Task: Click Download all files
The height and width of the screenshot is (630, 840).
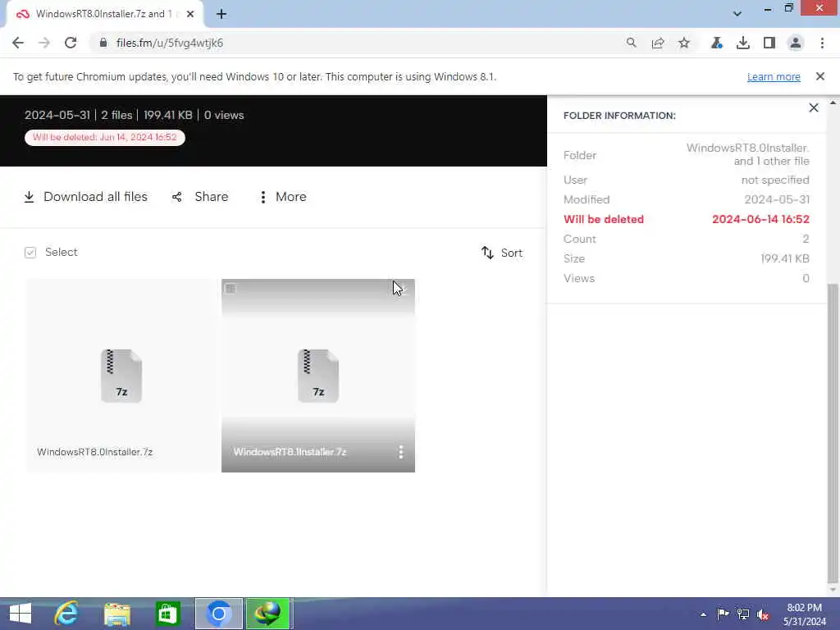Action: click(85, 197)
